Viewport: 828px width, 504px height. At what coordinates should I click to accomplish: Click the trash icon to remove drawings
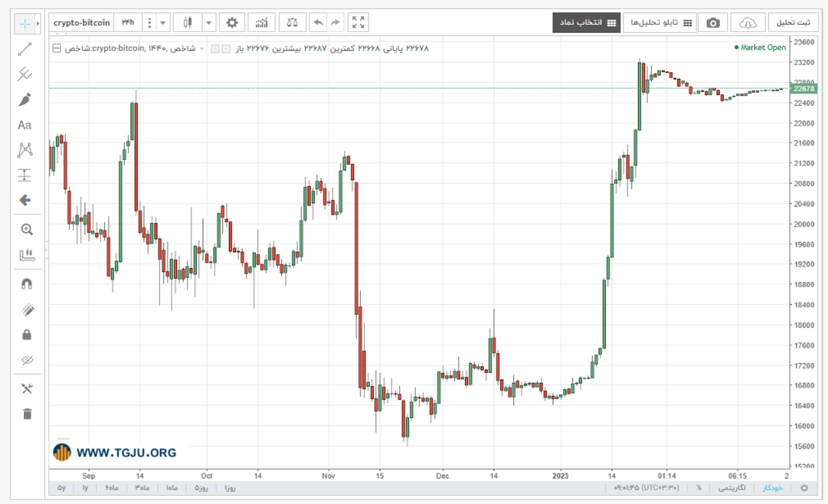[27, 414]
